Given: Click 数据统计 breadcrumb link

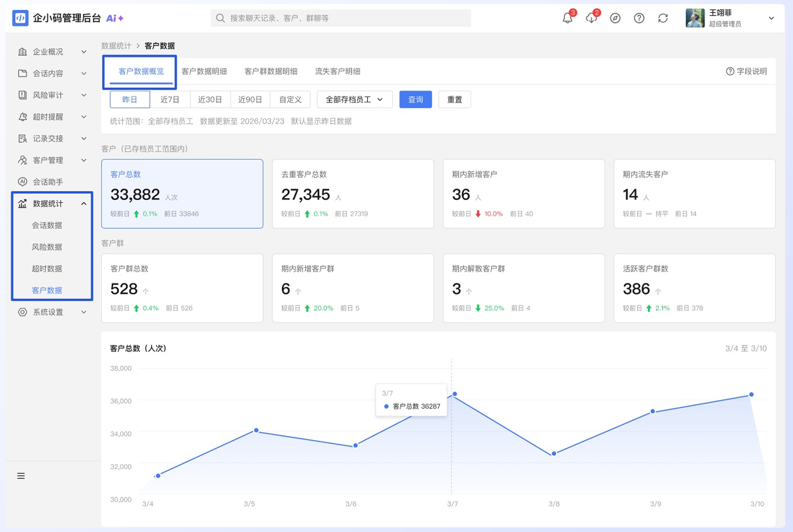Looking at the screenshot, I should pos(116,46).
